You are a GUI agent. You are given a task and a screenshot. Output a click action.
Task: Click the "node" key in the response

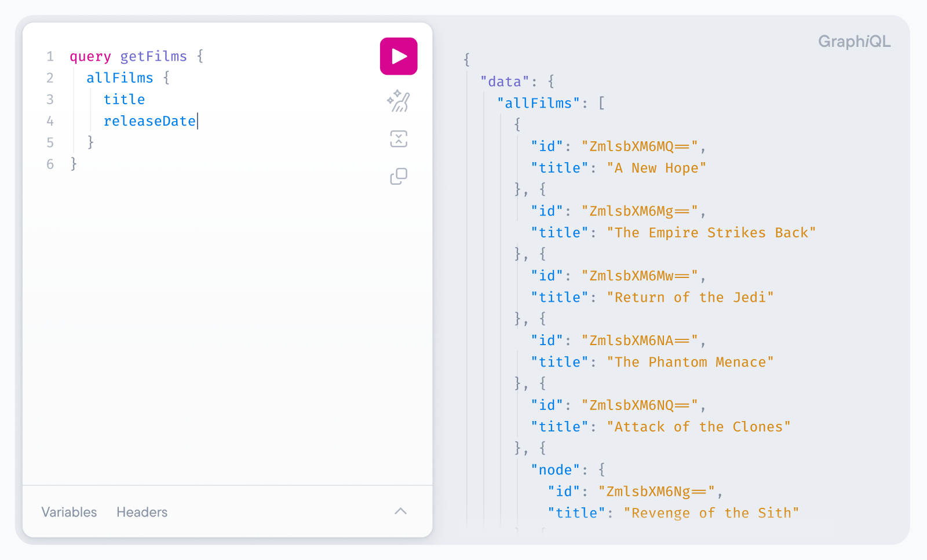(x=555, y=470)
